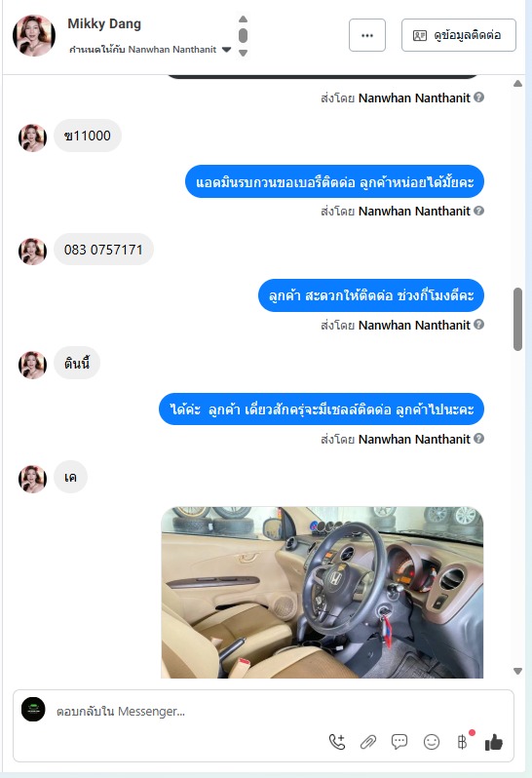Click the Mikky Dang contact name
Viewport: 532px width, 778px height.
pos(104,23)
